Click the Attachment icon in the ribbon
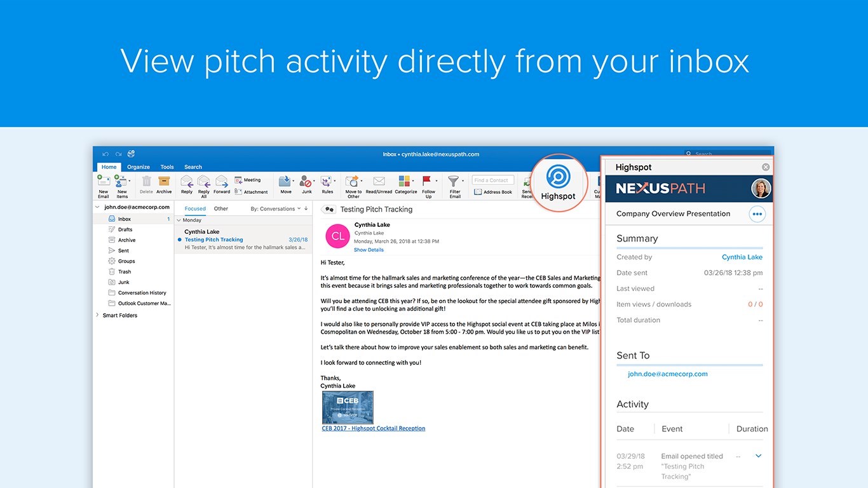868x488 pixels. click(238, 191)
